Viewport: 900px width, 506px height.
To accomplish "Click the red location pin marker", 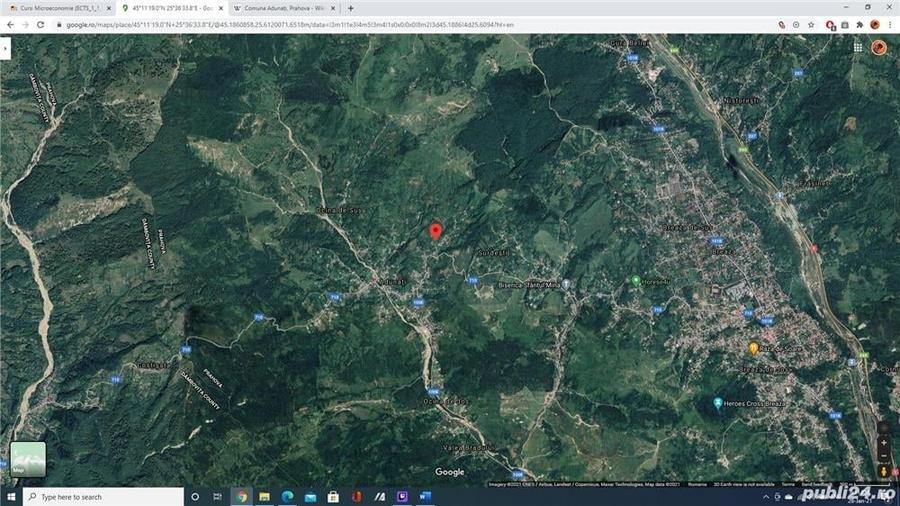I will point(436,231).
